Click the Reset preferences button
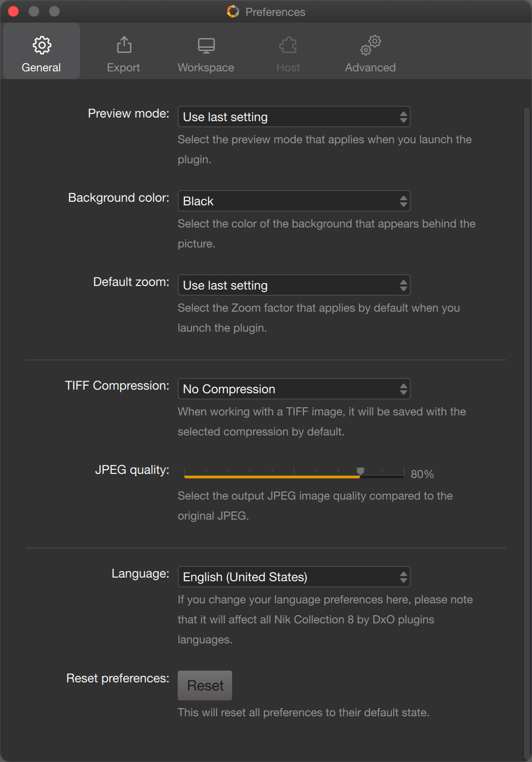The height and width of the screenshot is (762, 532). click(205, 685)
